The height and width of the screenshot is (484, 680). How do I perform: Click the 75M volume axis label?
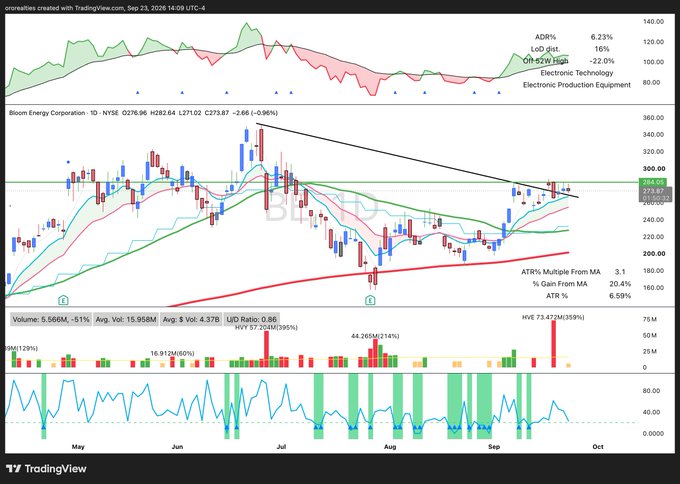650,320
